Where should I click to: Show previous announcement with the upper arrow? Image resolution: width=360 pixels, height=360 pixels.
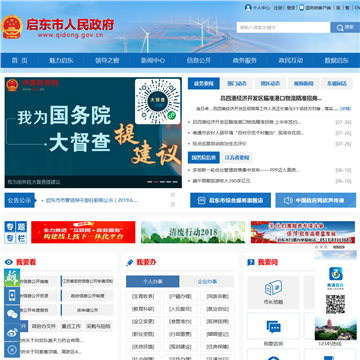pos(173,195)
